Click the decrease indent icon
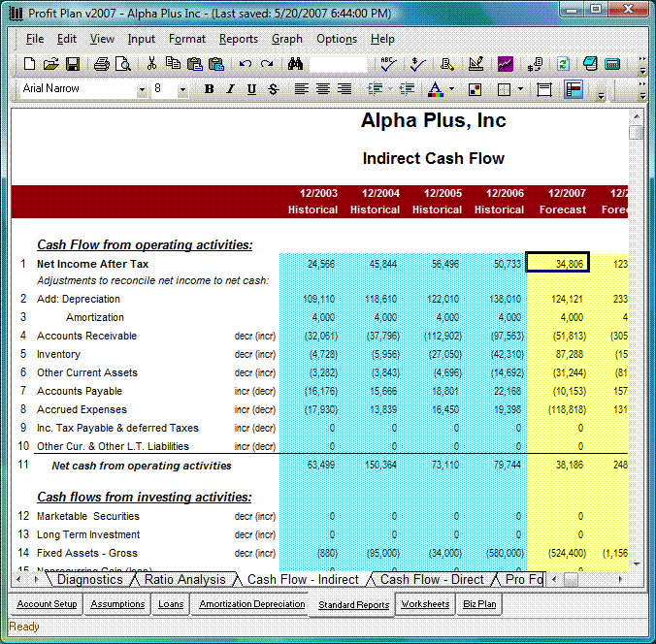656x644 pixels. 407,88
